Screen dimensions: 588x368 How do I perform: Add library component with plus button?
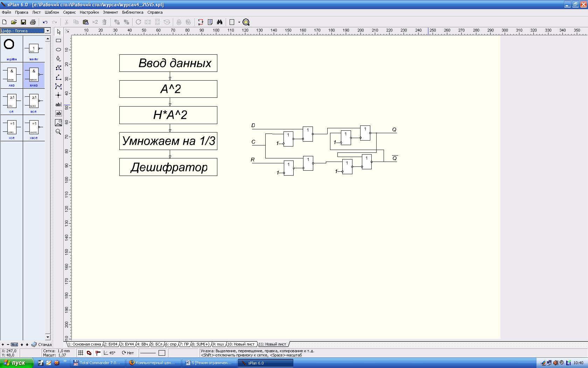[3, 345]
